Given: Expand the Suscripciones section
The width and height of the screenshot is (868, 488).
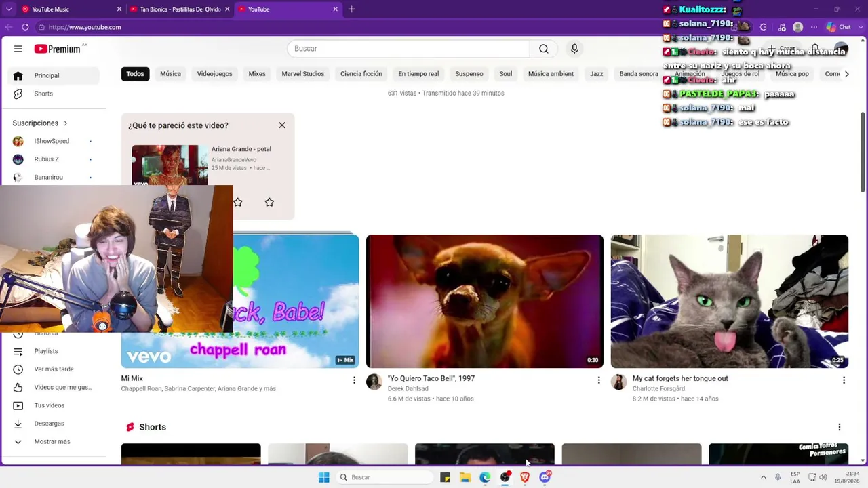Looking at the screenshot, I should pyautogui.click(x=41, y=123).
